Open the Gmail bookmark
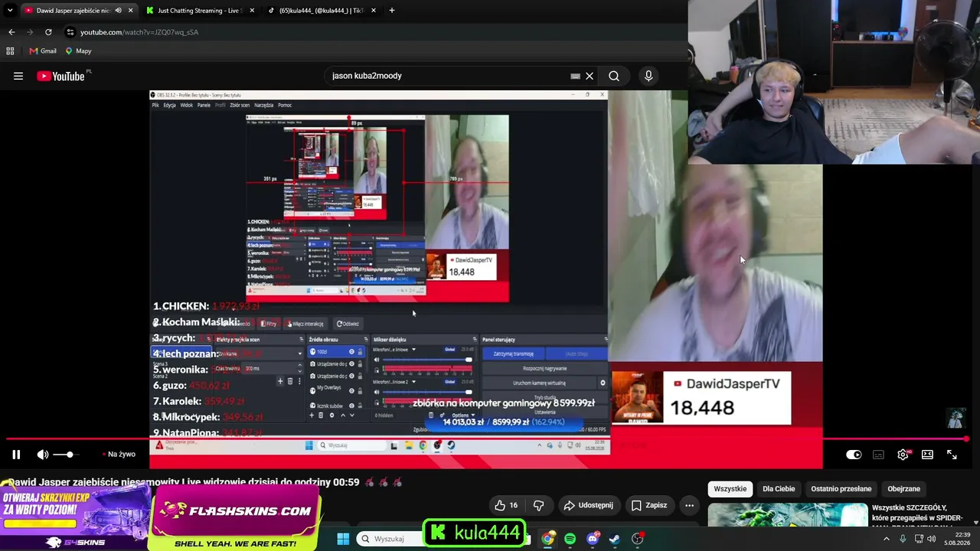The image size is (980, 551). click(x=43, y=51)
